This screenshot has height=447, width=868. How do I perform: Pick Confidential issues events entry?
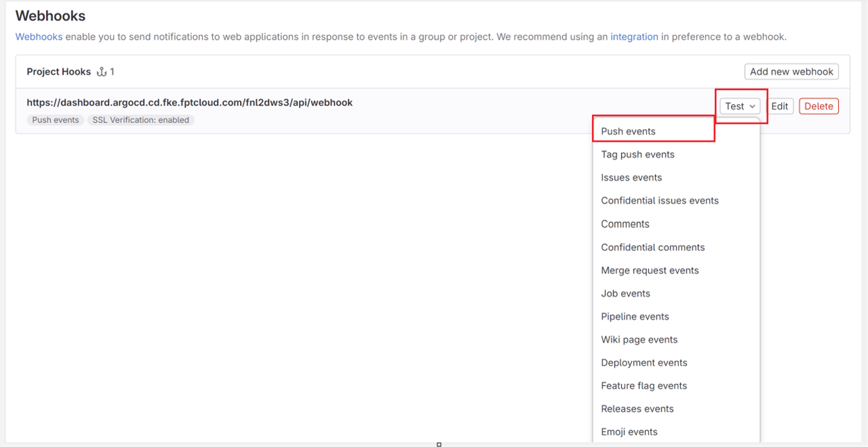click(659, 200)
